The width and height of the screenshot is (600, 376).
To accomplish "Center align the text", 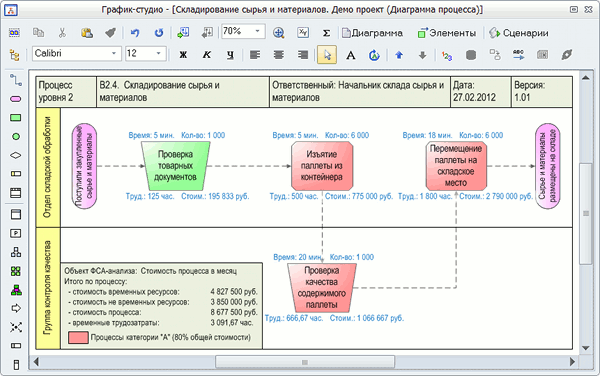I will 279,55.
